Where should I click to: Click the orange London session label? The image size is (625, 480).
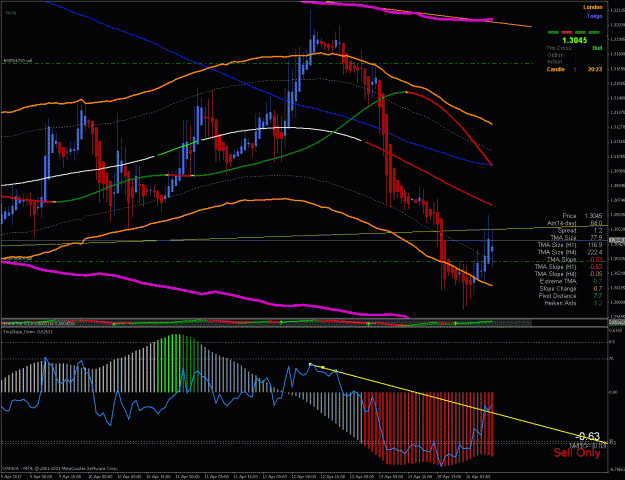click(593, 7)
